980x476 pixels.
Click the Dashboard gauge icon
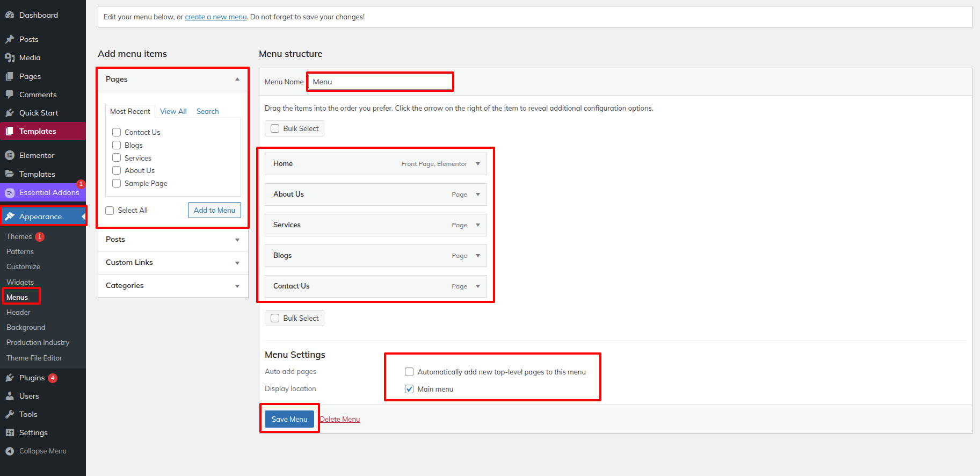click(x=10, y=15)
